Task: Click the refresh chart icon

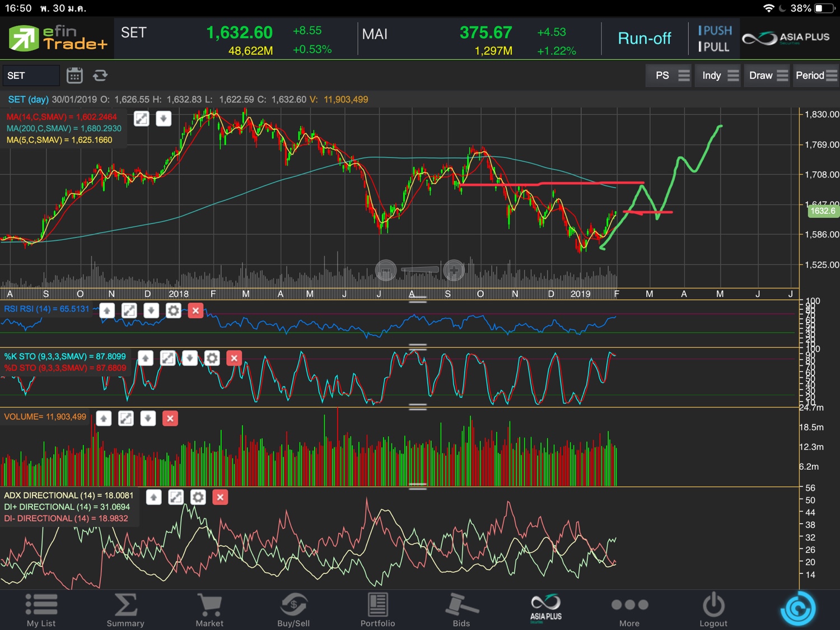Action: pos(100,76)
